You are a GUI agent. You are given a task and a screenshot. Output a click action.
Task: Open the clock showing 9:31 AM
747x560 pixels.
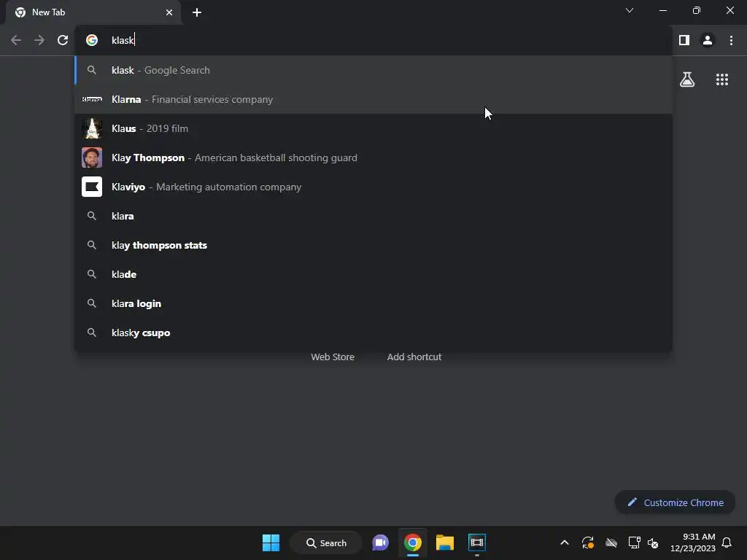693,542
